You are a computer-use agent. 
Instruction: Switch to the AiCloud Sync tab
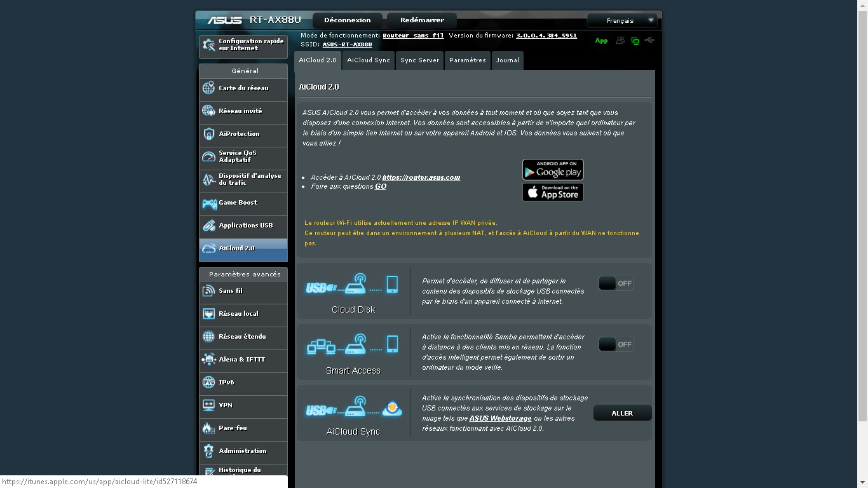(x=369, y=60)
